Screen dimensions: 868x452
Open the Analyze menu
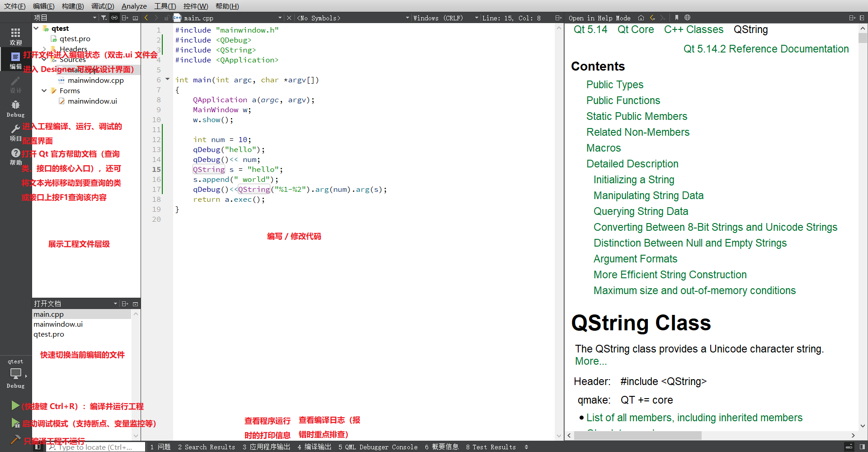(134, 6)
